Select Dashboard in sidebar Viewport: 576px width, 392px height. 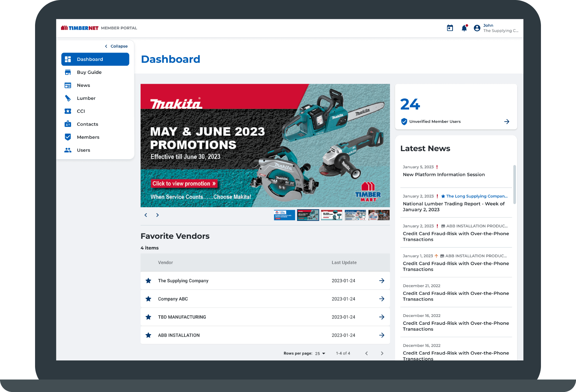pos(95,59)
